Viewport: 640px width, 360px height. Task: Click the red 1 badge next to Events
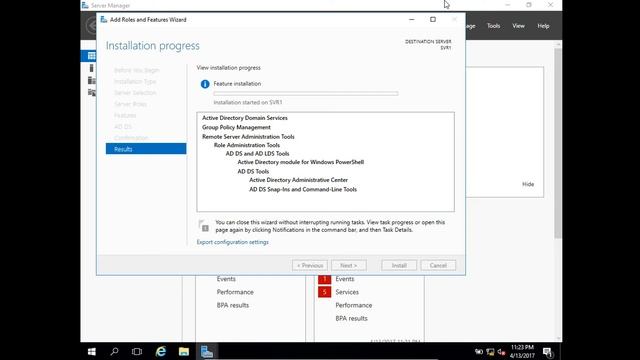324,279
